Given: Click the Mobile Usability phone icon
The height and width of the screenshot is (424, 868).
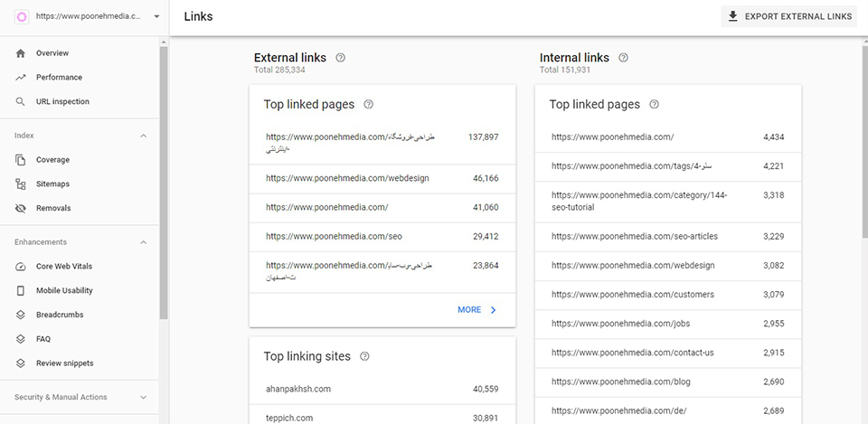Looking at the screenshot, I should click(21, 290).
